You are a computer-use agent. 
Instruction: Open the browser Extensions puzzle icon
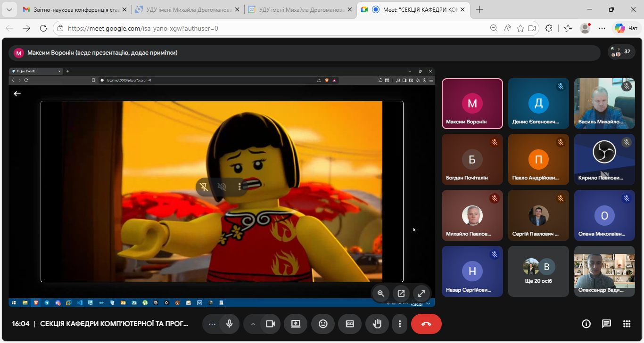point(549,28)
